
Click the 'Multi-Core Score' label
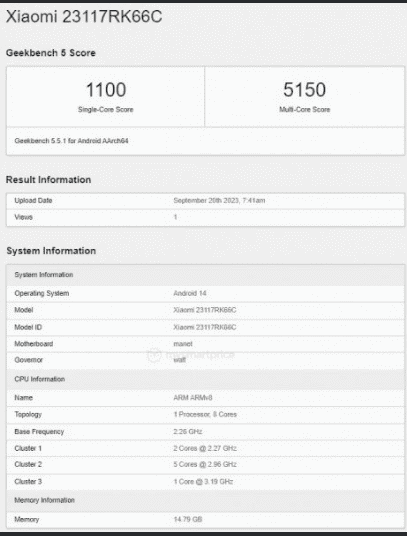304,109
